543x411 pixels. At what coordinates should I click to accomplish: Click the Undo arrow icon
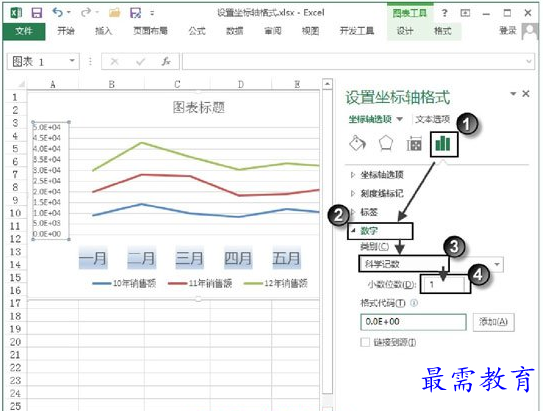point(57,13)
